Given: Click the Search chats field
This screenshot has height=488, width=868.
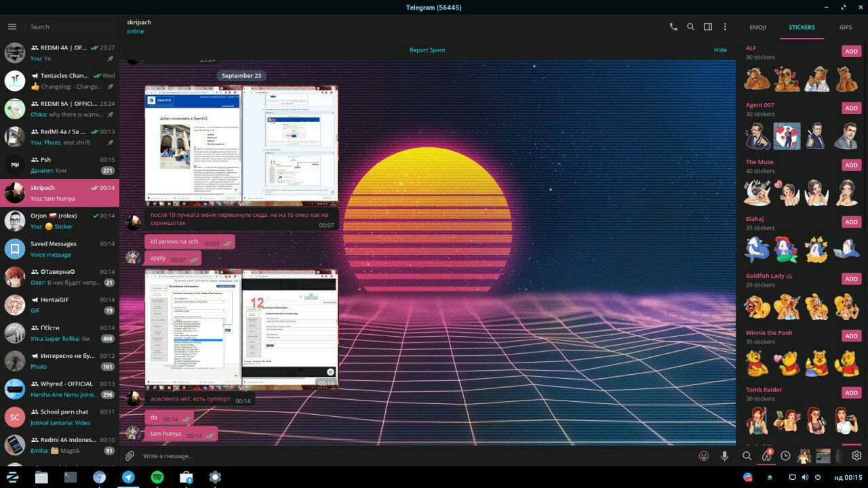Looking at the screenshot, I should tap(71, 27).
